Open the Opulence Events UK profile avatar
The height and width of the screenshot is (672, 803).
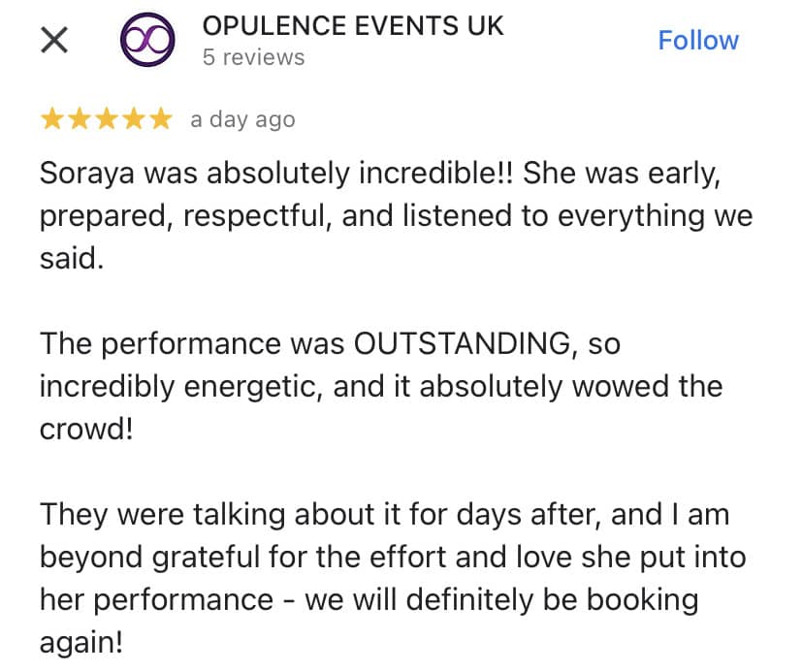coord(147,40)
